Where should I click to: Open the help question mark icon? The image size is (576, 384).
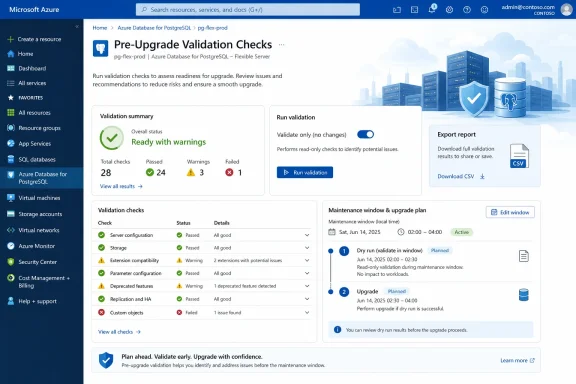[x=467, y=10]
